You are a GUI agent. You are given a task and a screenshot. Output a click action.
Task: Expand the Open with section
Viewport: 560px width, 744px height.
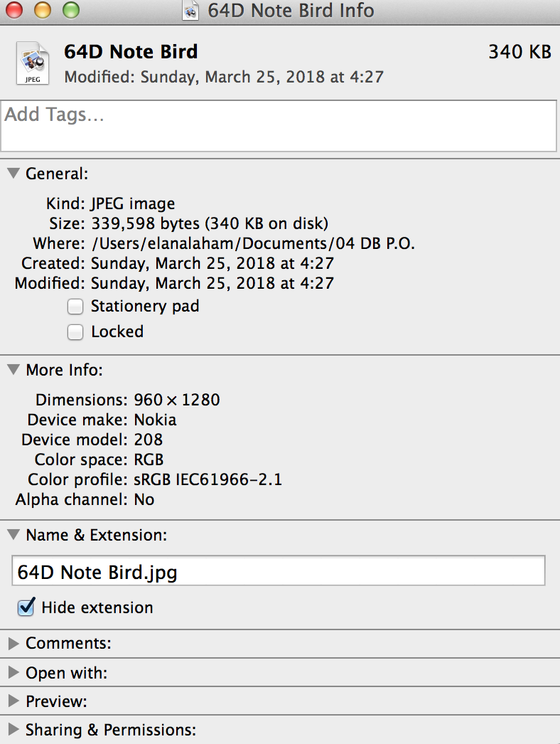click(14, 672)
